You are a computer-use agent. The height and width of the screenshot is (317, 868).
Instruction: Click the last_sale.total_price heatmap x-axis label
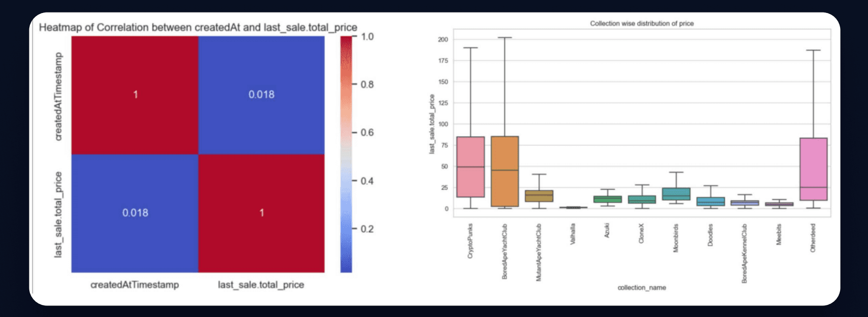point(261,285)
